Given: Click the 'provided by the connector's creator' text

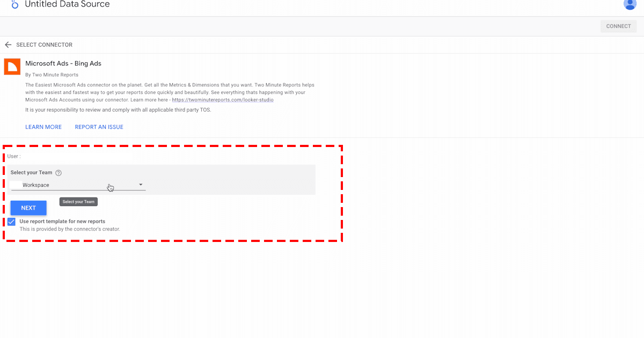Looking at the screenshot, I should [70, 229].
